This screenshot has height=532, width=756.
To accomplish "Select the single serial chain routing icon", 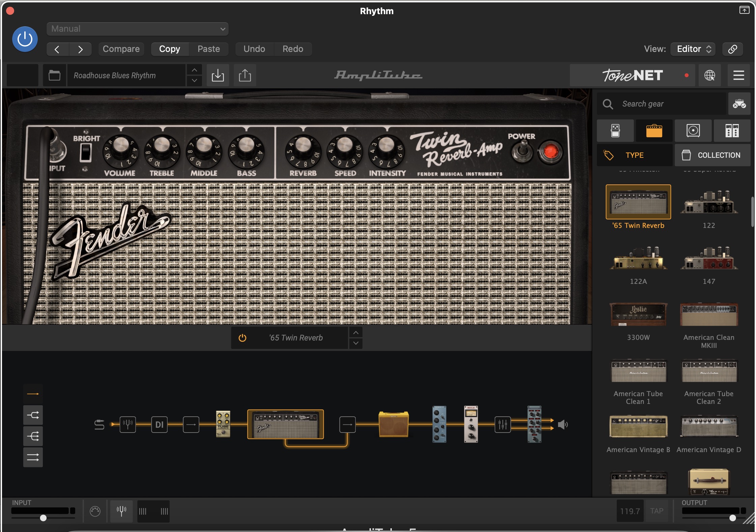I will click(x=33, y=394).
